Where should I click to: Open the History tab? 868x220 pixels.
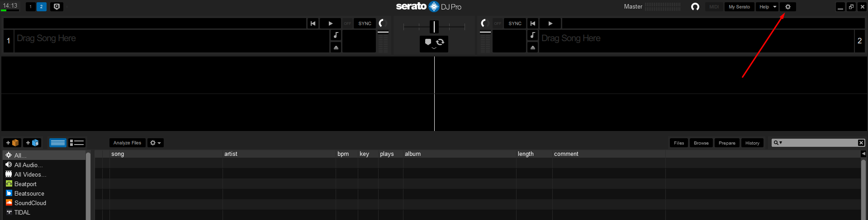[x=752, y=143]
